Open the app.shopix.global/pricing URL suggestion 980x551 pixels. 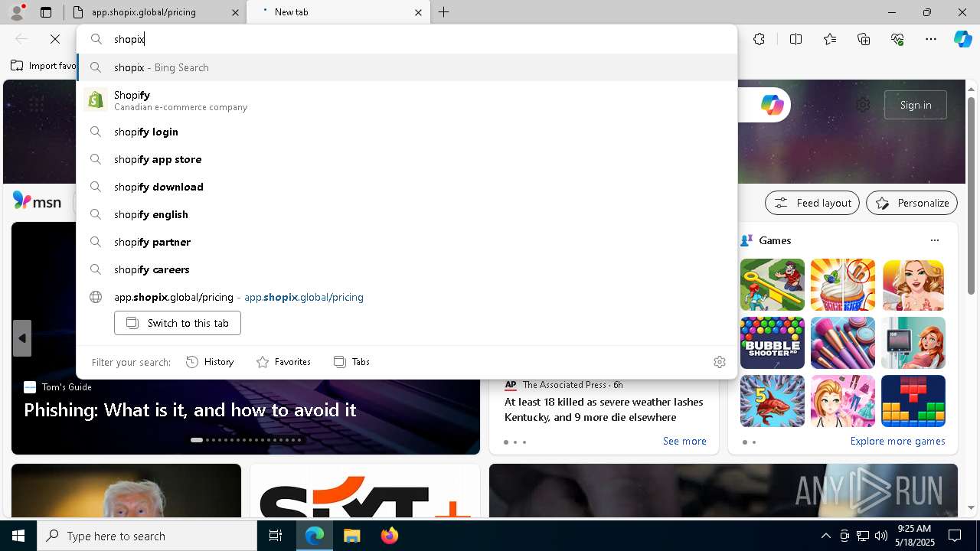point(407,297)
